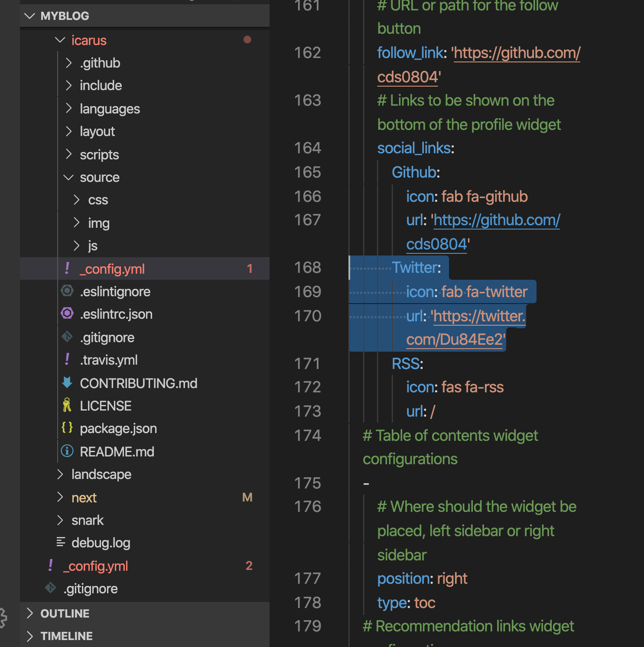This screenshot has width=644, height=647.
Task: Click the unsaved-changes dot beside icarus
Action: click(247, 40)
